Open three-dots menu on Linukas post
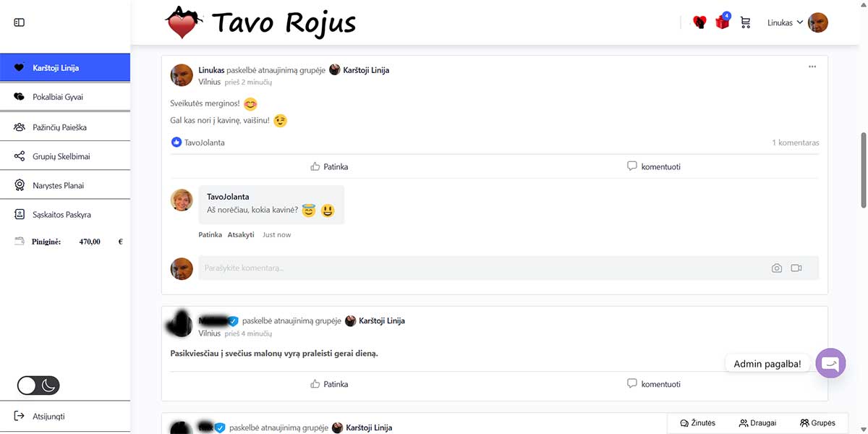868x434 pixels. coord(812,67)
